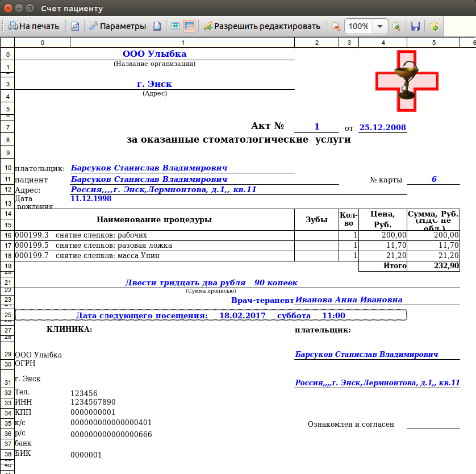Click the payer address in row 31

tap(377, 382)
